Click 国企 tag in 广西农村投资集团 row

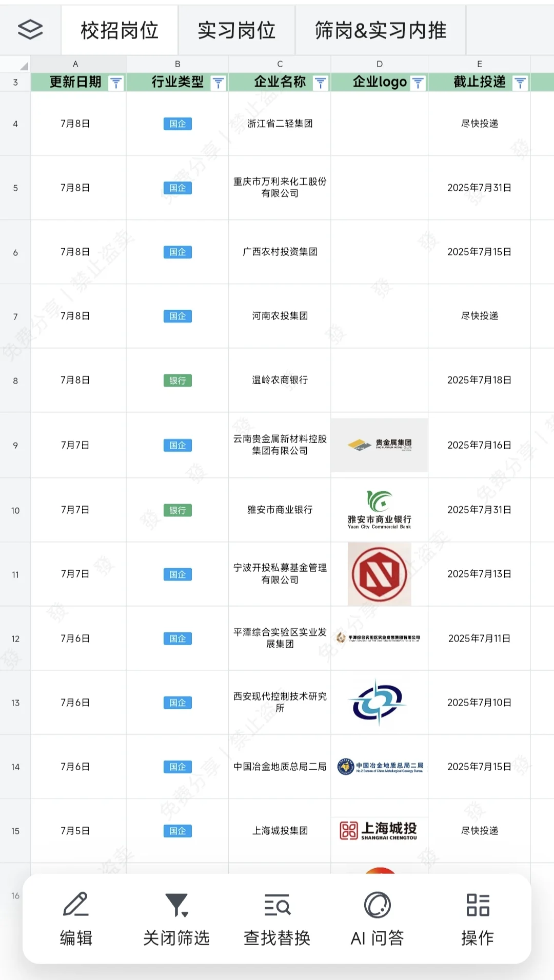pyautogui.click(x=177, y=252)
